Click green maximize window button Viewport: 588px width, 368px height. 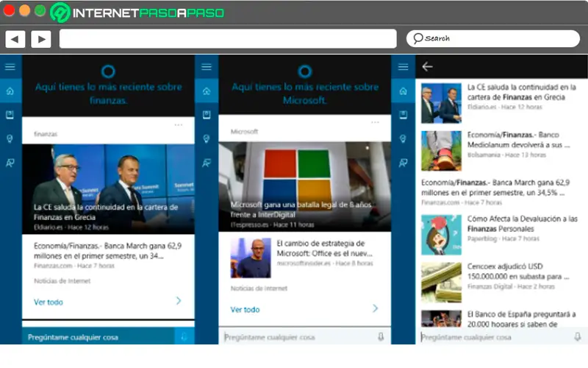pyautogui.click(x=40, y=10)
